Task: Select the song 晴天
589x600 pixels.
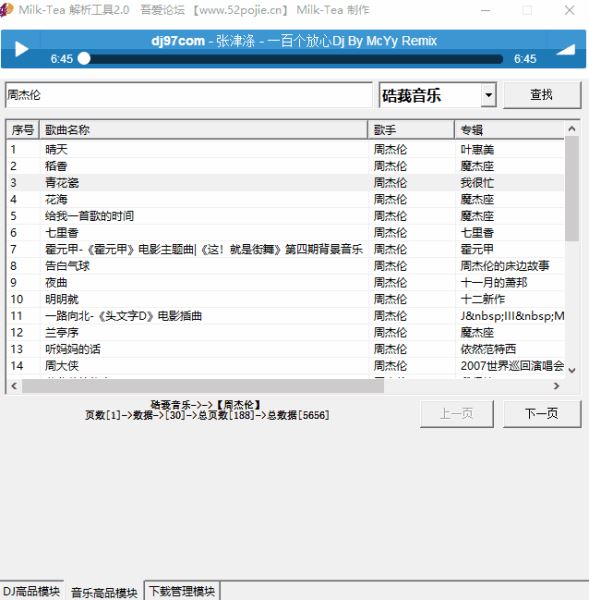Action: tap(56, 149)
